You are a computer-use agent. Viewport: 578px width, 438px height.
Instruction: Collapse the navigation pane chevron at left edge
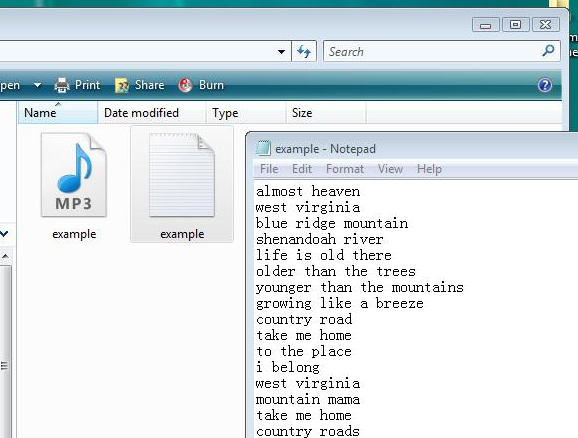4,233
